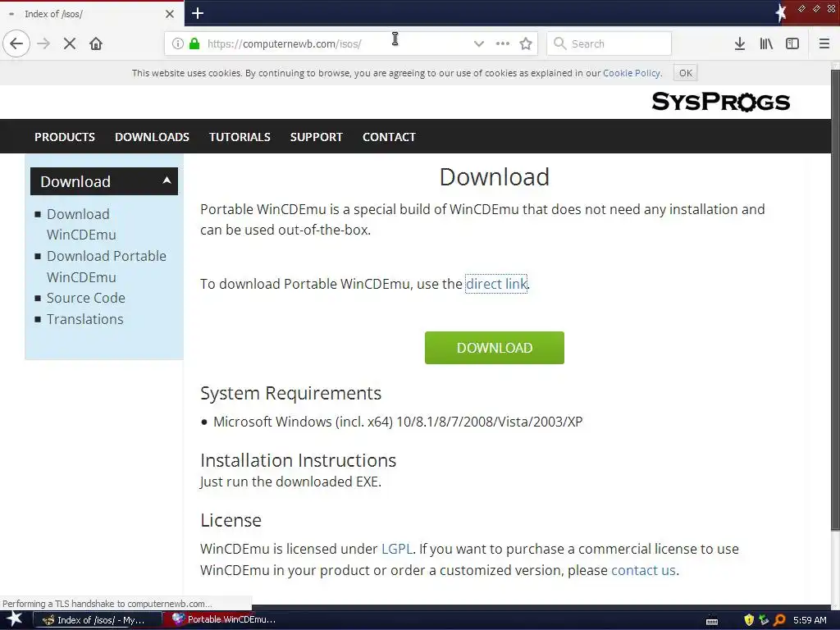Click the forward navigation arrow
This screenshot has width=840, height=630.
point(43,43)
